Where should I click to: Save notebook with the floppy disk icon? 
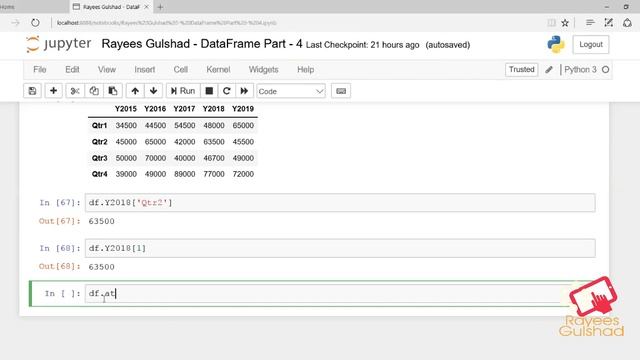point(32,91)
